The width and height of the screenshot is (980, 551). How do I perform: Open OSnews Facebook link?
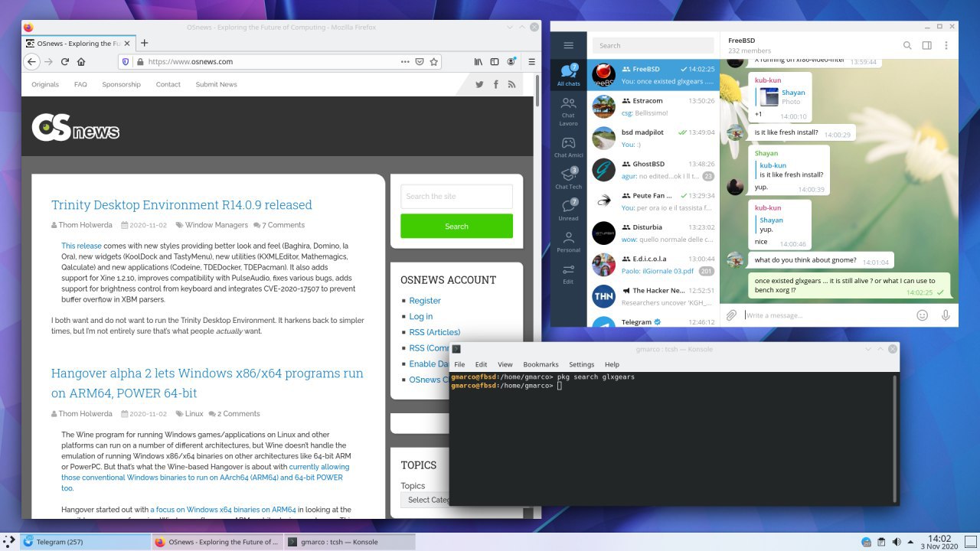496,84
